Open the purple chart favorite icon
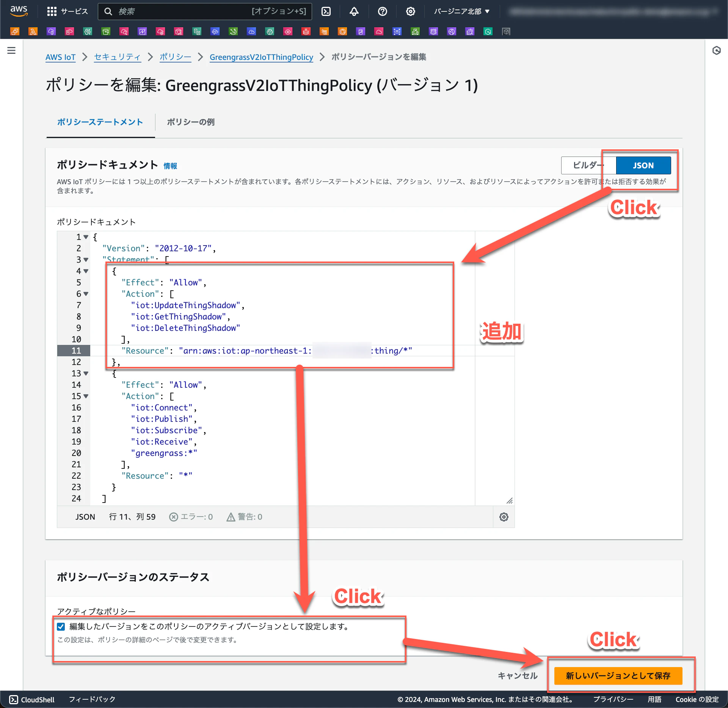The image size is (728, 708). pos(142,31)
